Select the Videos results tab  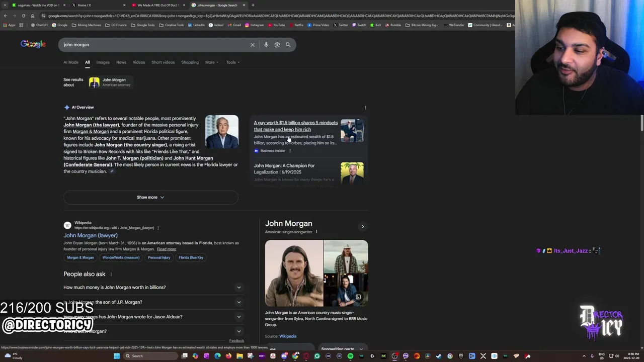click(x=139, y=62)
